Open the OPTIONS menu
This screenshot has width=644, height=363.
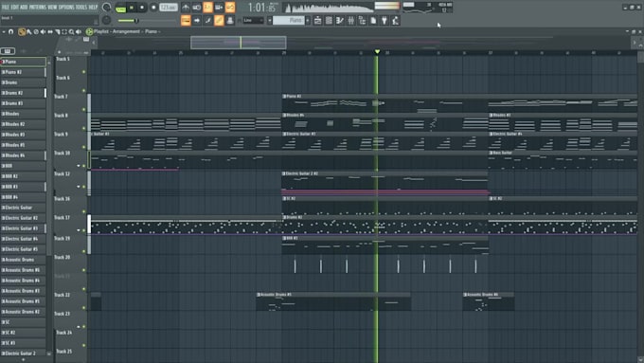(x=66, y=7)
